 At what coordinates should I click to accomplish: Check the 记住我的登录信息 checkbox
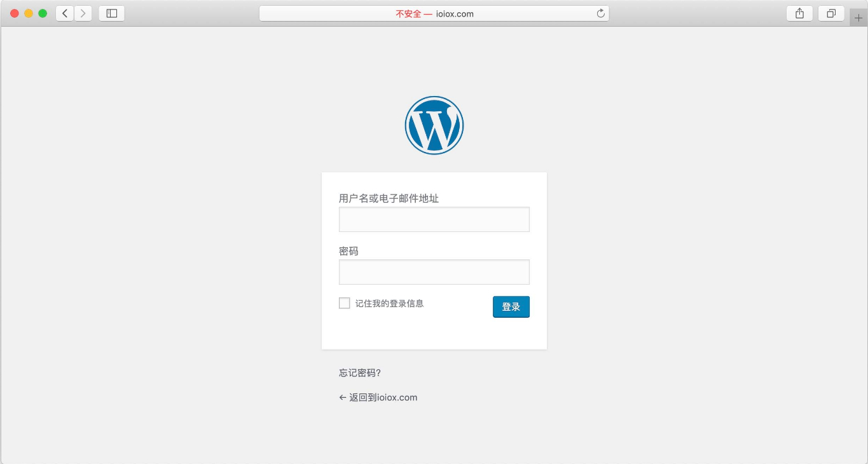345,303
